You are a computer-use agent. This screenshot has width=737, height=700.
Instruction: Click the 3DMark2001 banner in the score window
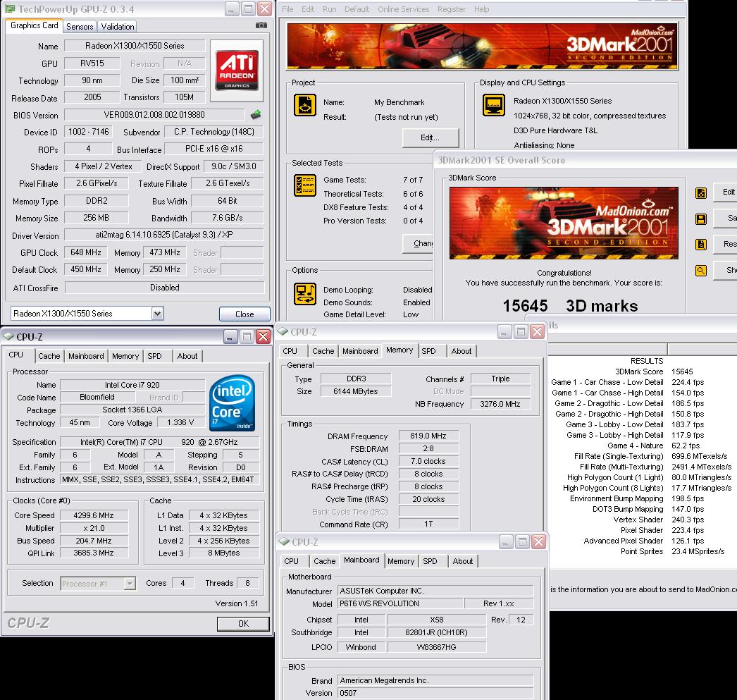(x=564, y=223)
